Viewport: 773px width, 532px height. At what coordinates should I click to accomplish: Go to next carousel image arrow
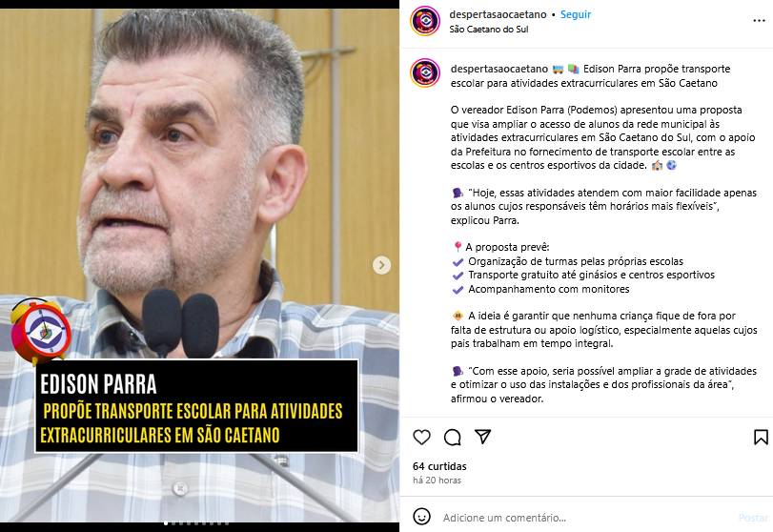(381, 265)
